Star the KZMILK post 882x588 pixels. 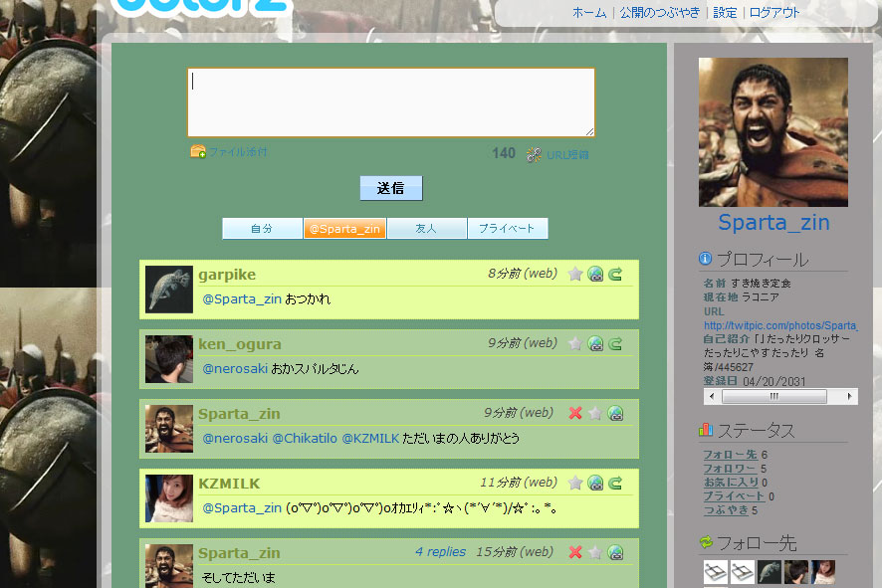click(575, 483)
